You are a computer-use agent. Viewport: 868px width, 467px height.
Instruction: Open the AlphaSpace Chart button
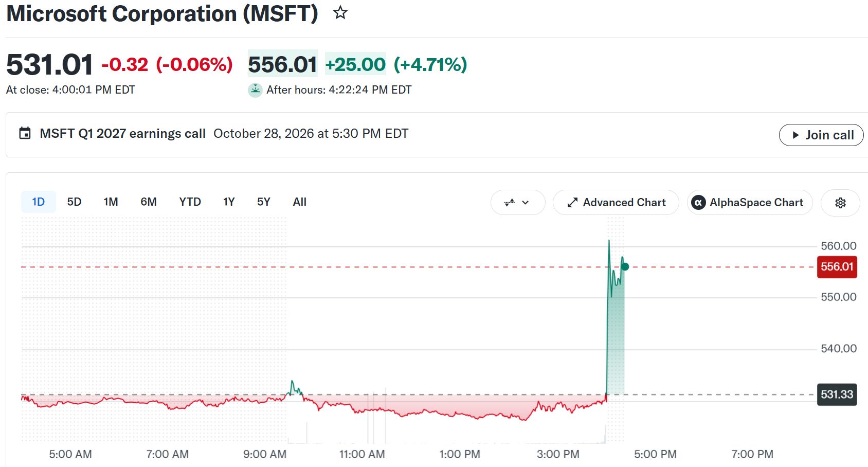point(750,203)
